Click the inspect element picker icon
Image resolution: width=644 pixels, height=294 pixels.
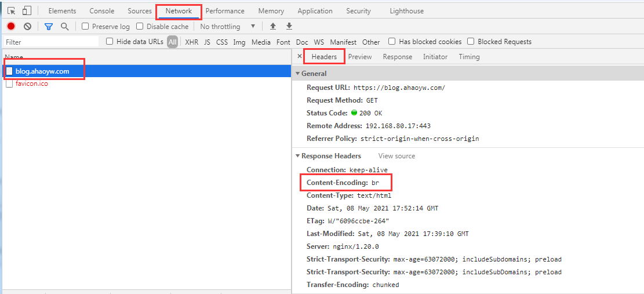[x=12, y=11]
